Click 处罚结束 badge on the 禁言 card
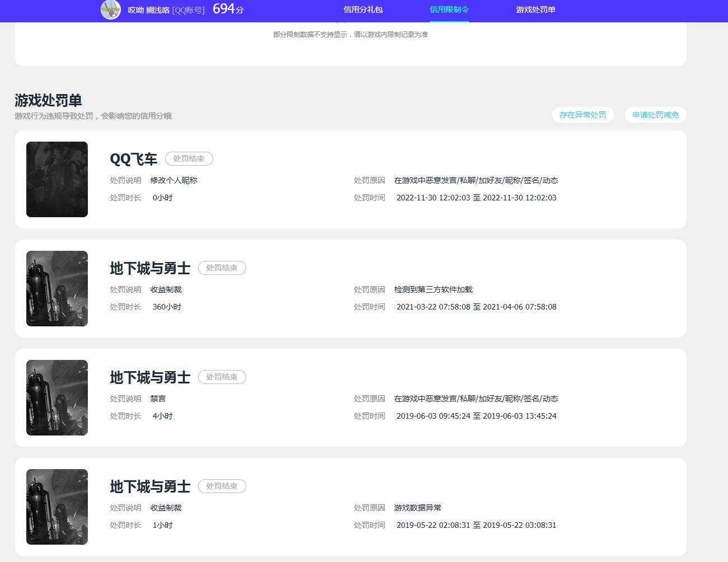Screen dimensions: 728x562 (222, 377)
